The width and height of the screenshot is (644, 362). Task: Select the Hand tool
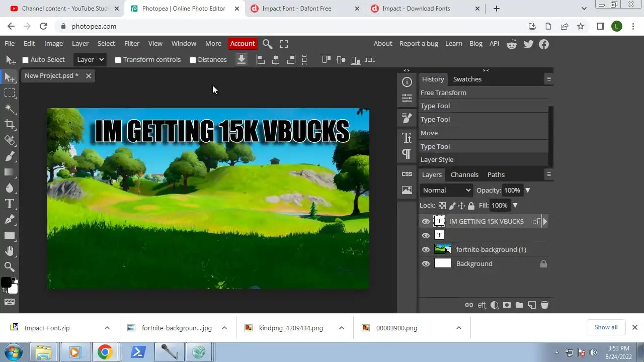[x=10, y=251]
